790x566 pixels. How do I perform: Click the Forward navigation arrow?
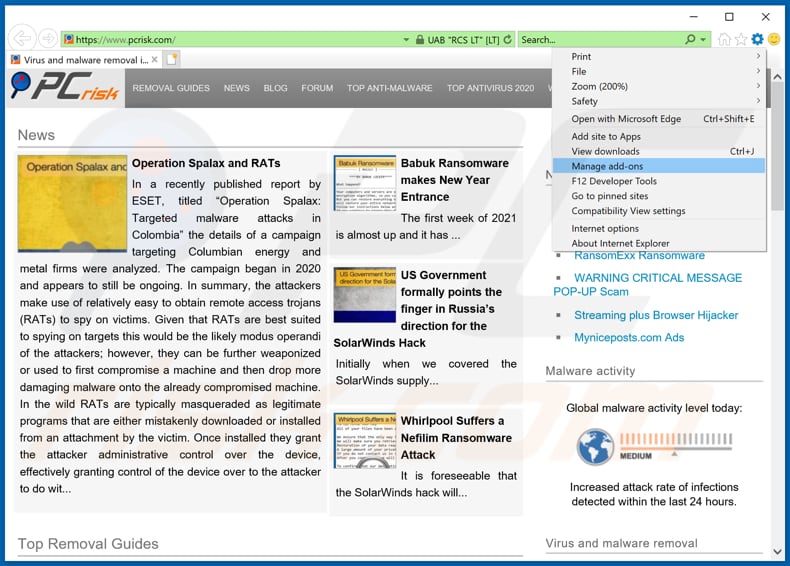[47, 39]
